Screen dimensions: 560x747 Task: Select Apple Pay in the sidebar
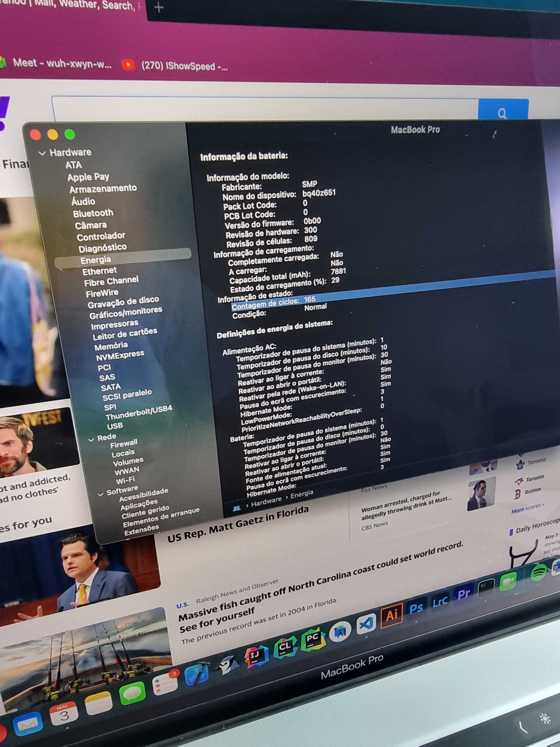click(x=88, y=177)
